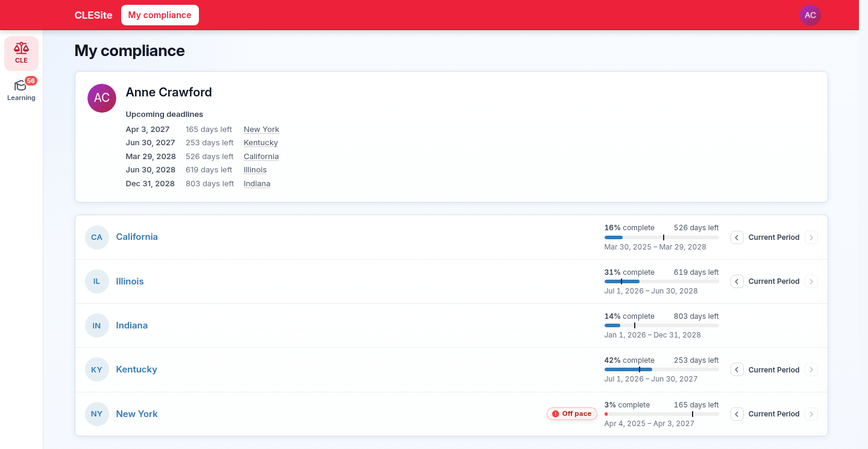Click the 'Upcoming deadlines' heading
The height and width of the screenshot is (449, 868).
click(x=165, y=115)
